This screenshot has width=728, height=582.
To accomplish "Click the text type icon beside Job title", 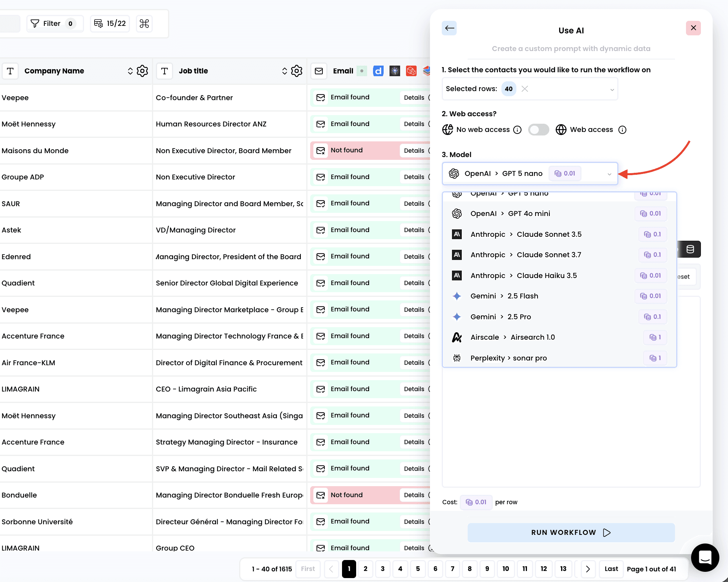I will point(165,71).
